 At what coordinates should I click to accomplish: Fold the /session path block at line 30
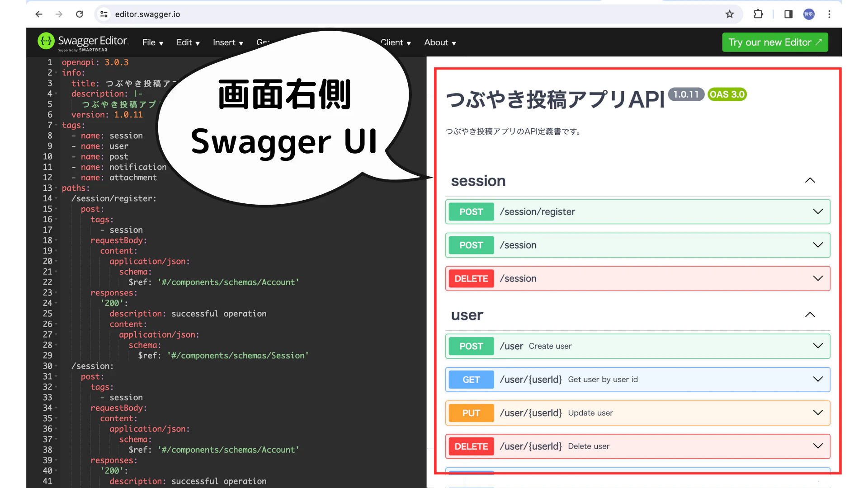(56, 366)
